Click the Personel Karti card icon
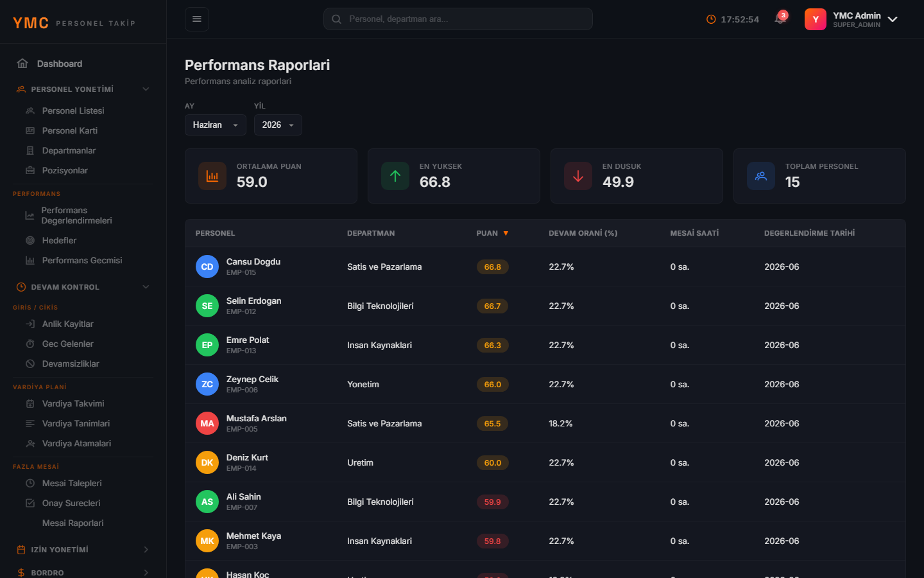This screenshot has width=924, height=578. click(30, 130)
